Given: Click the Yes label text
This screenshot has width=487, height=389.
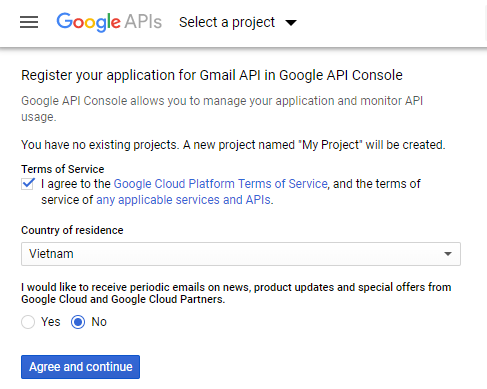Looking at the screenshot, I should pos(51,322).
